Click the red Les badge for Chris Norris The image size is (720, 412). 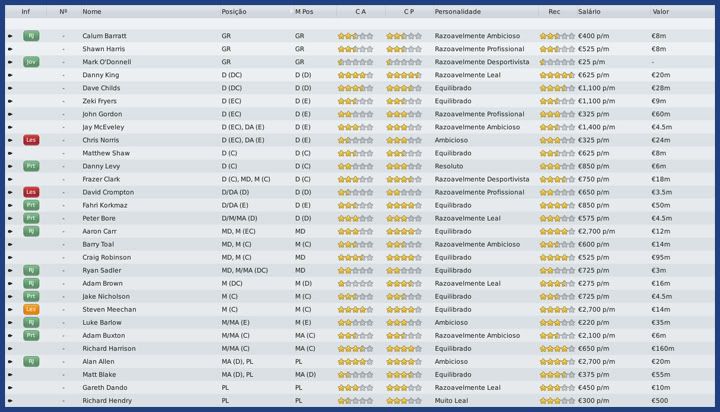click(x=31, y=140)
